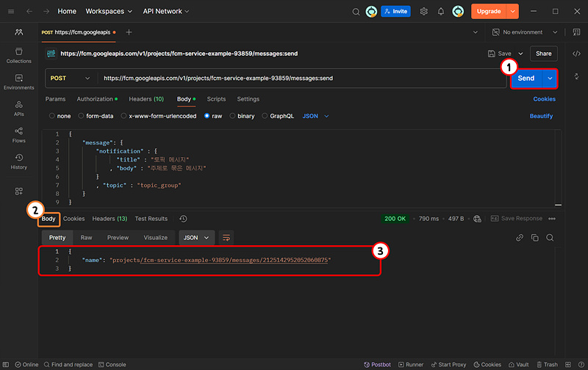Switch to the Settings tab
This screenshot has width=588, height=370.
248,99
